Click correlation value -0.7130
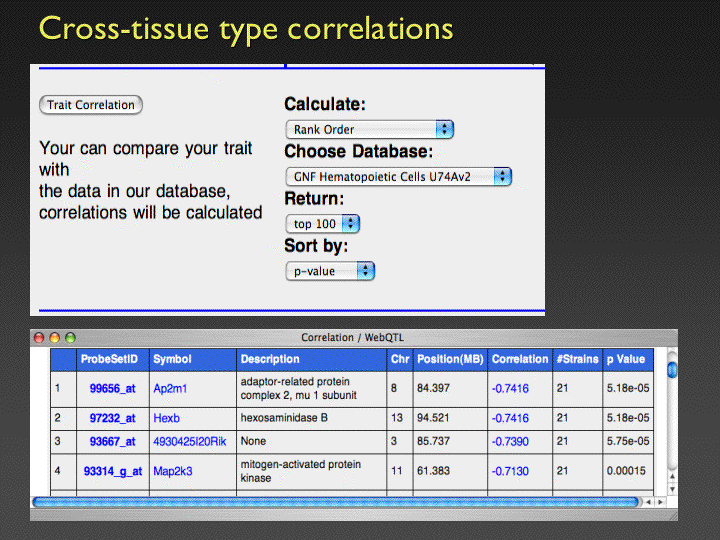The image size is (720, 540). click(510, 471)
